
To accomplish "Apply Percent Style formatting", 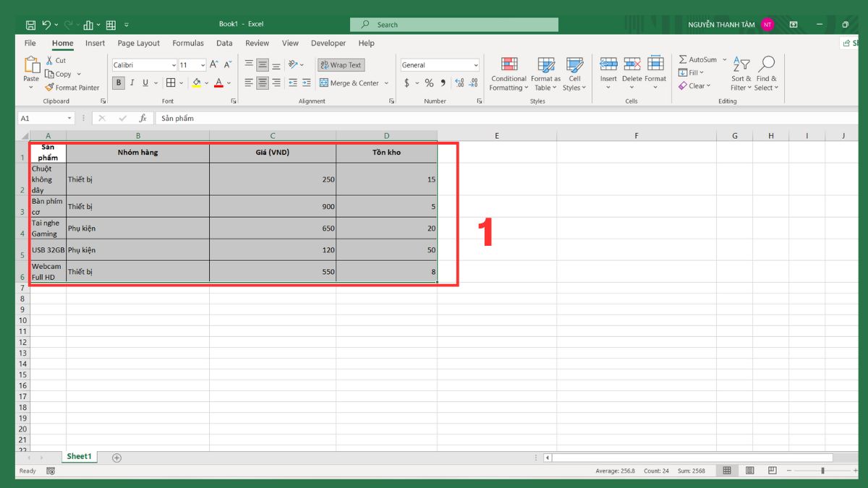I will (428, 83).
